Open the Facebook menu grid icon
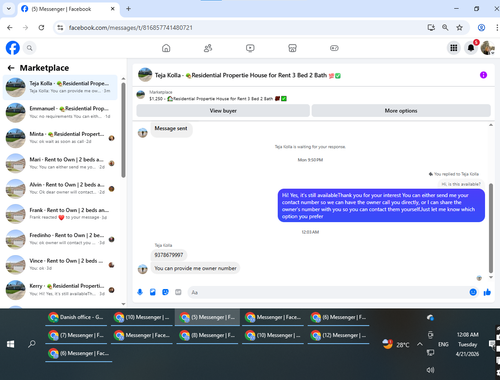The width and height of the screenshot is (500, 380). [x=454, y=48]
